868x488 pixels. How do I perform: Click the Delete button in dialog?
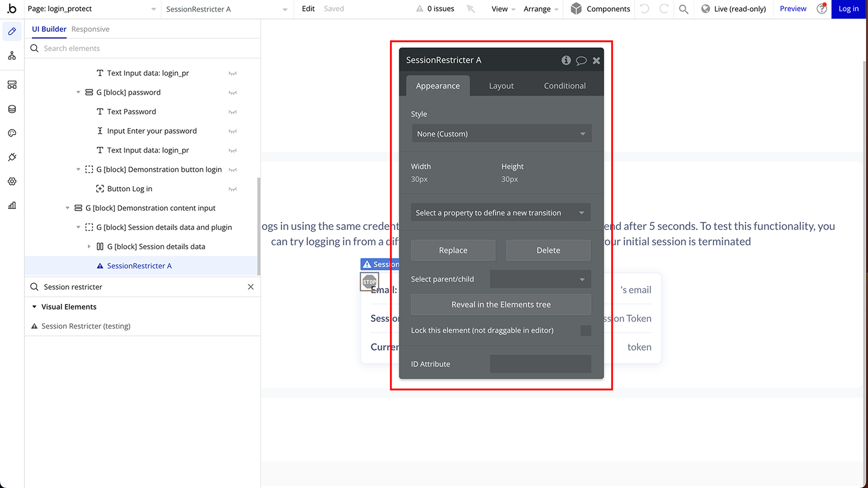click(x=548, y=250)
